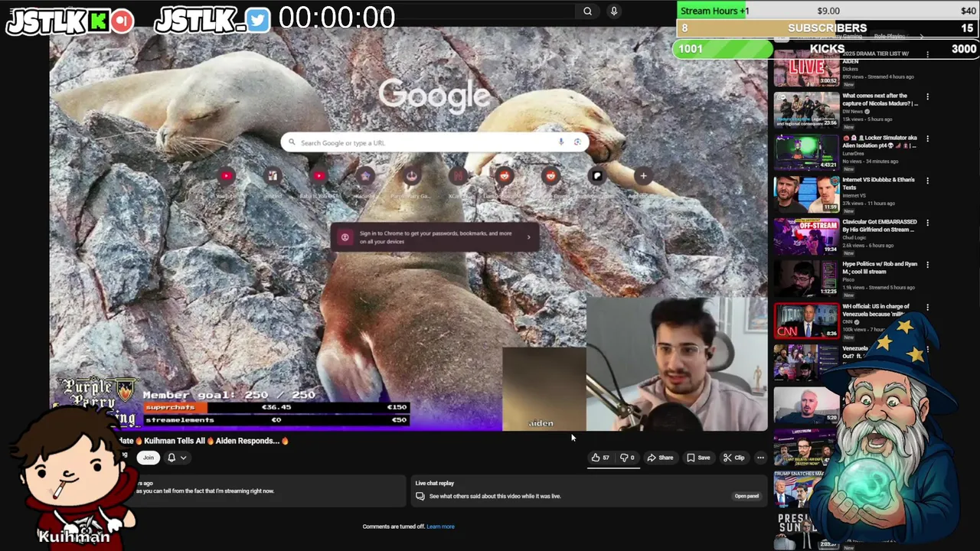Open the Nicolas Maduro DW News video thumbnail
This screenshot has width=980, height=551.
(x=806, y=109)
